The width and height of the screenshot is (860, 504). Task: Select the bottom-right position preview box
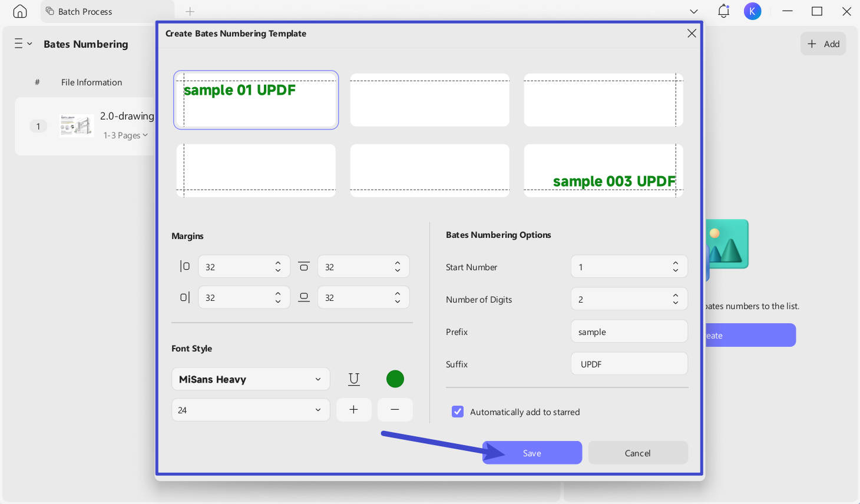(x=603, y=170)
